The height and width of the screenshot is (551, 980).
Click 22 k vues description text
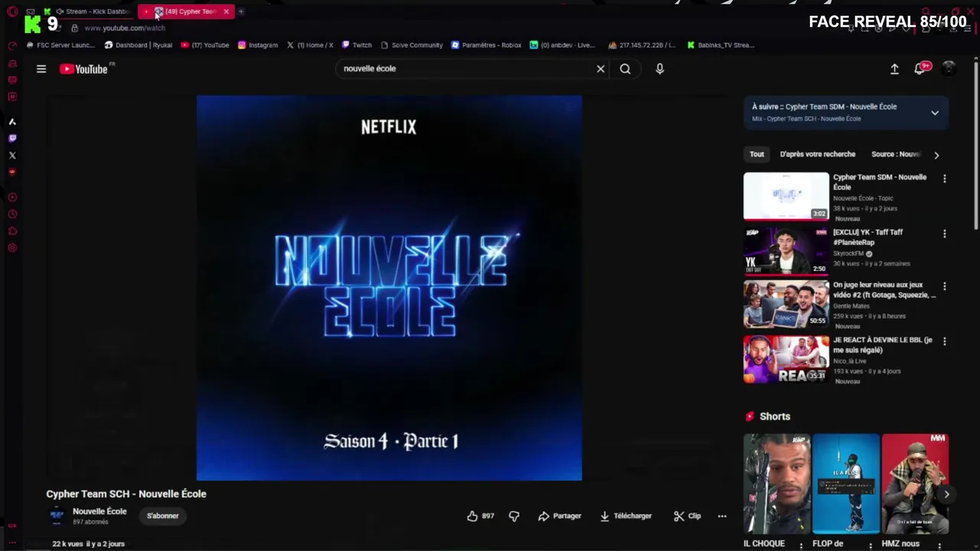[x=88, y=544]
